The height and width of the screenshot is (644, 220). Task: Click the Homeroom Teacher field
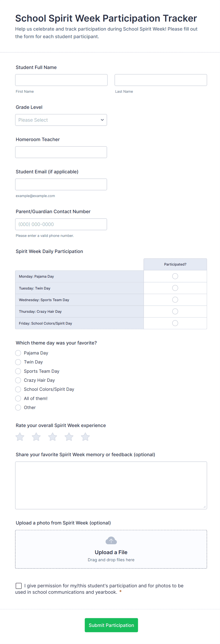(x=61, y=152)
